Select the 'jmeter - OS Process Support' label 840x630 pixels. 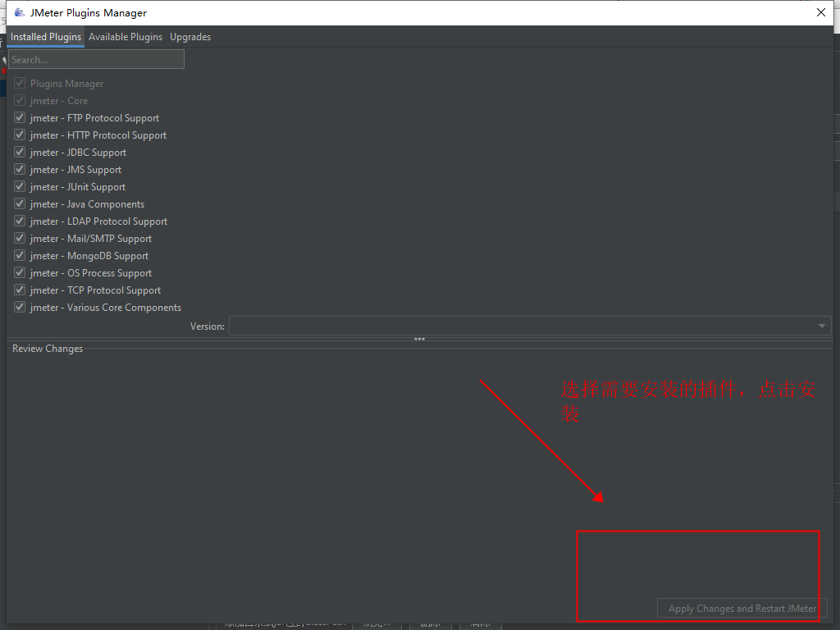[x=91, y=272]
